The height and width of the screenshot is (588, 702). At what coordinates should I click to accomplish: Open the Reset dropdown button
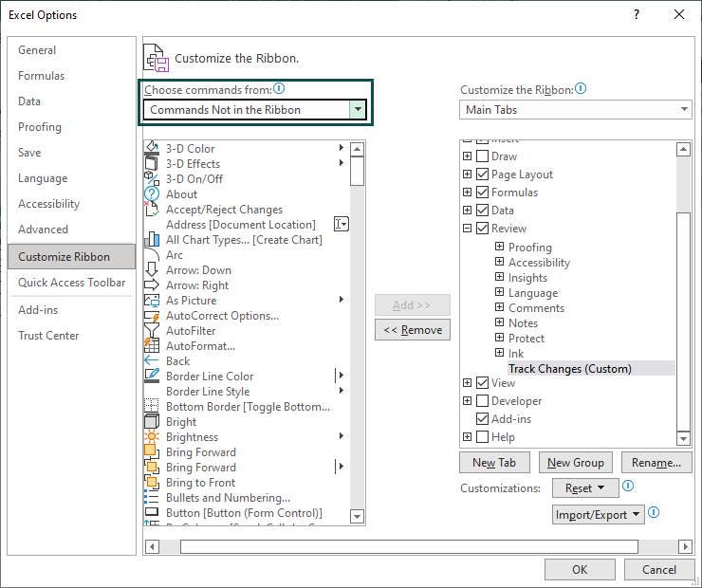[585, 487]
